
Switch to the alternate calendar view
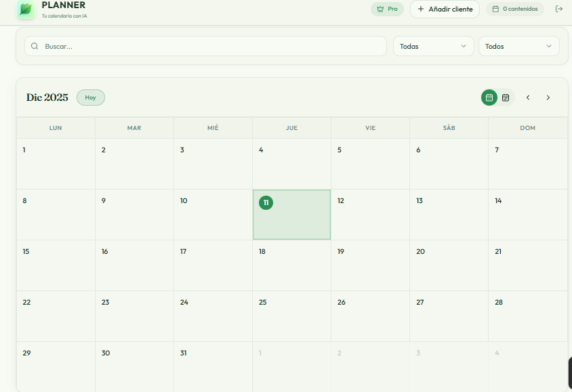[x=506, y=97]
